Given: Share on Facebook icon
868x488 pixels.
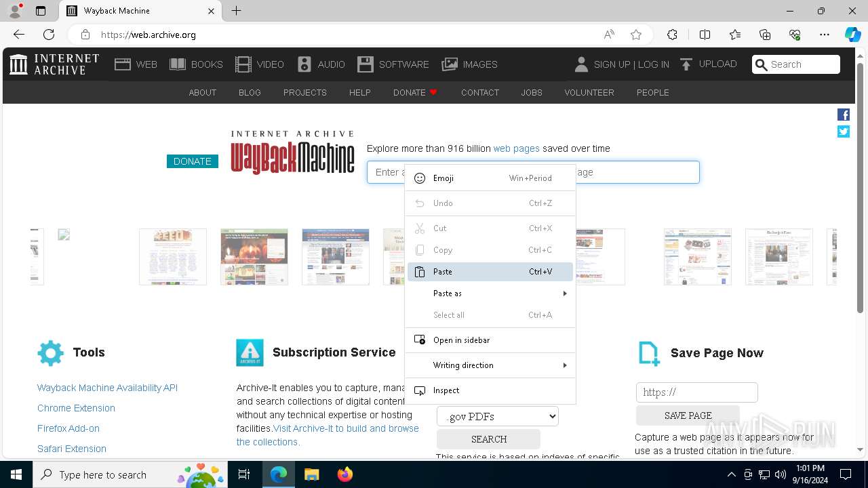Looking at the screenshot, I should (x=844, y=115).
